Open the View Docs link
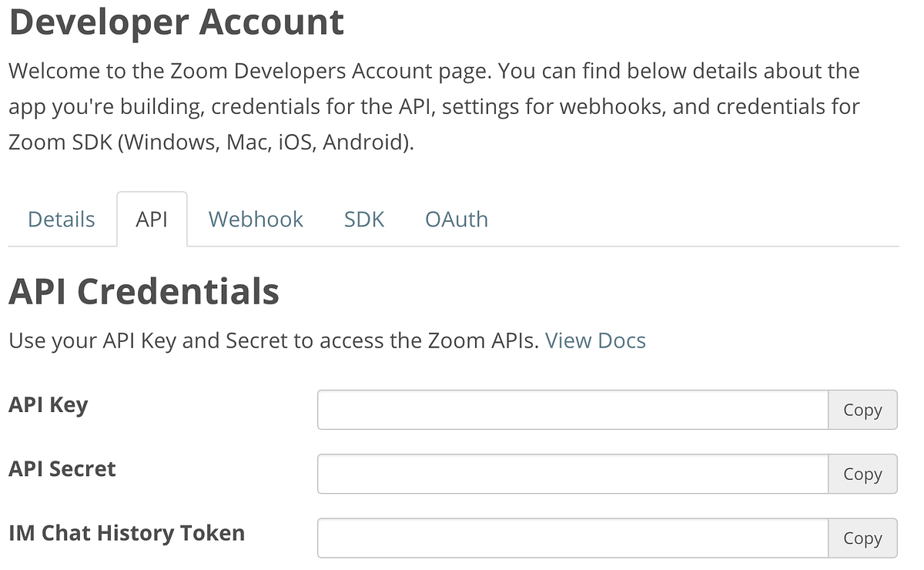This screenshot has height=570, width=924. (595, 340)
